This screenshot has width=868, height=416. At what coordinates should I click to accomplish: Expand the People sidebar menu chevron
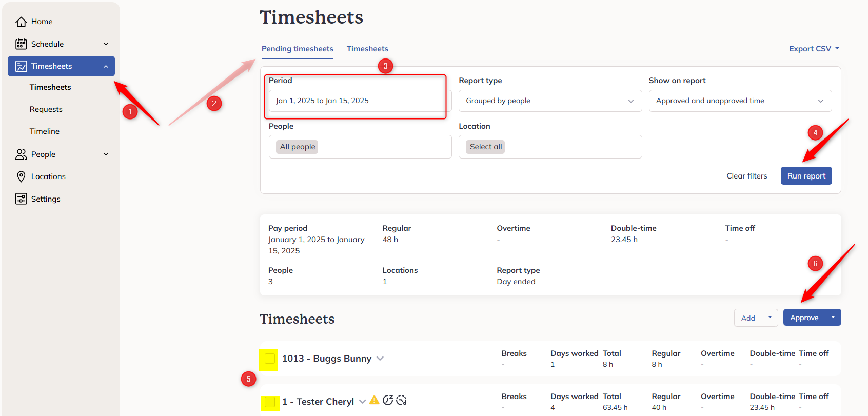point(106,154)
